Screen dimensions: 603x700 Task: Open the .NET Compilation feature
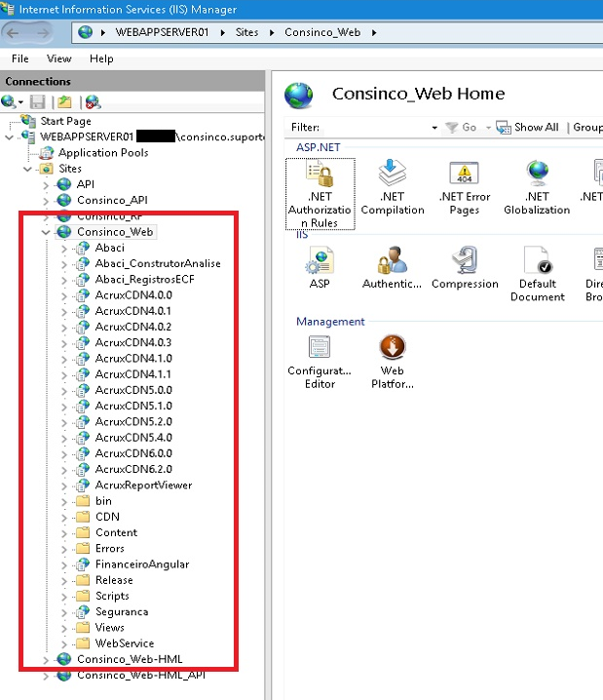(x=392, y=187)
